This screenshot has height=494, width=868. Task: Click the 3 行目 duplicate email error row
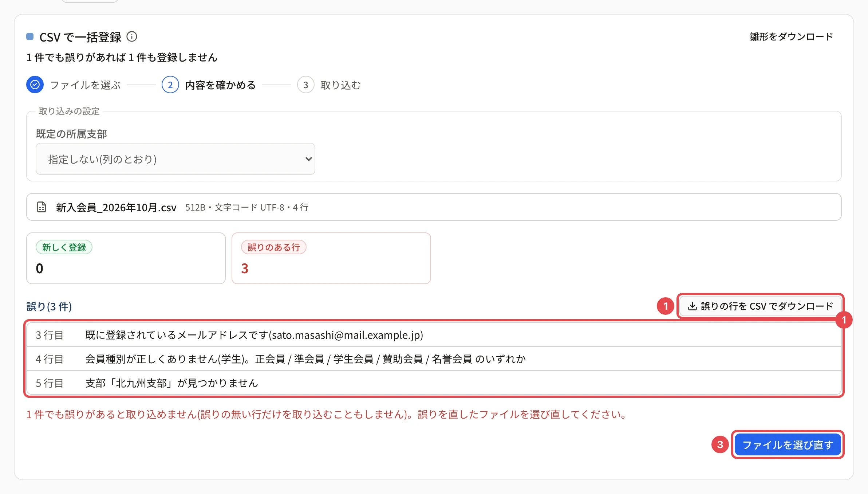coord(434,334)
